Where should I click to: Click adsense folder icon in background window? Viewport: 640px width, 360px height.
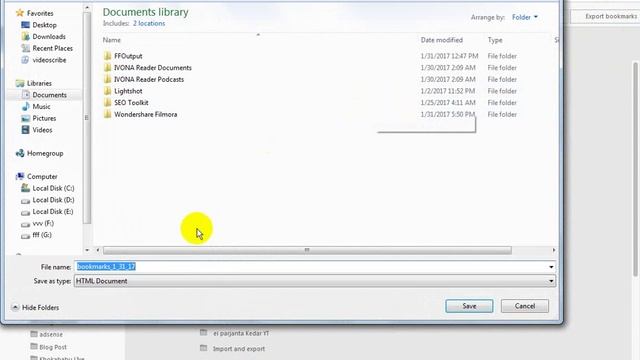click(34, 334)
